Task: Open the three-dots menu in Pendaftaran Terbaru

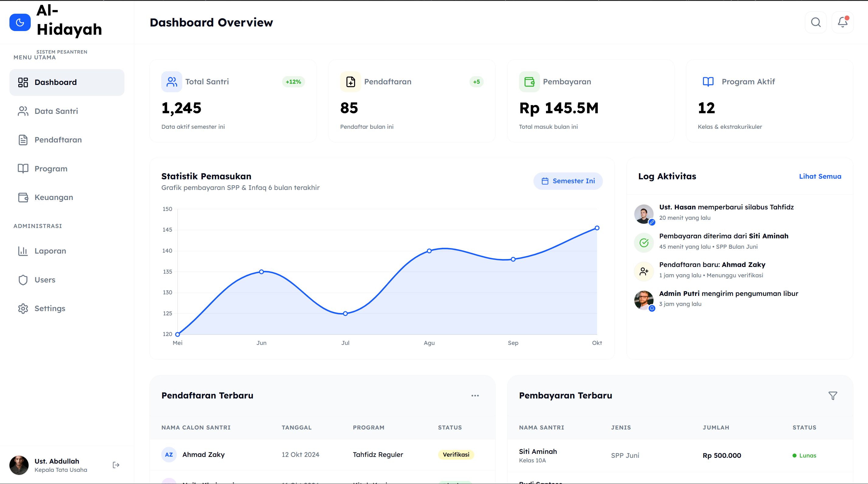Action: point(475,395)
